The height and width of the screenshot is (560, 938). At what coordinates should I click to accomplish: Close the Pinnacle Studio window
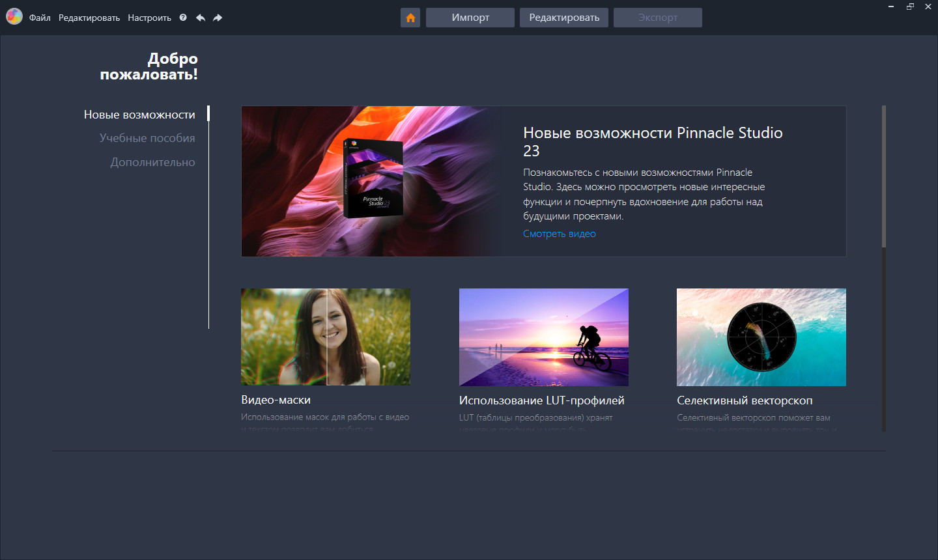tap(928, 7)
